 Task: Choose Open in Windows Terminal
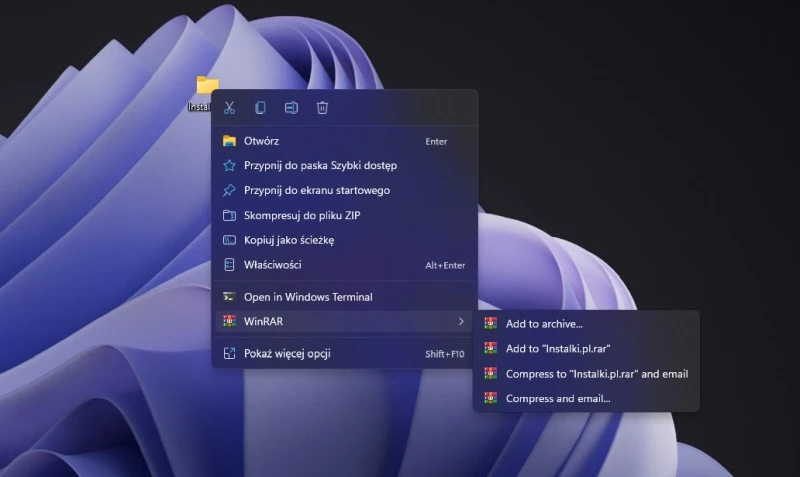coord(344,297)
